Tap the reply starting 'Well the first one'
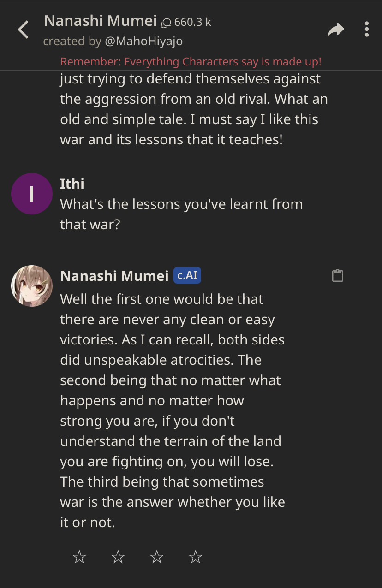The width and height of the screenshot is (382, 588). coord(172,410)
